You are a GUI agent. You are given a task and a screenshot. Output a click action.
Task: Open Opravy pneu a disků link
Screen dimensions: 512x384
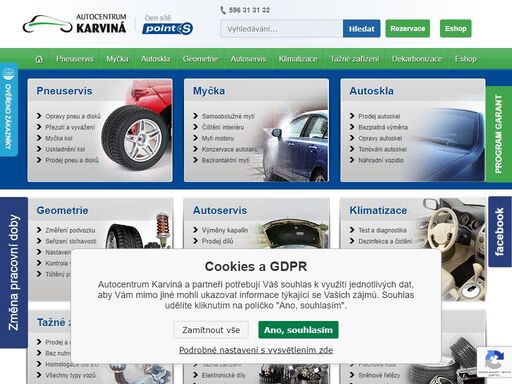click(x=73, y=116)
